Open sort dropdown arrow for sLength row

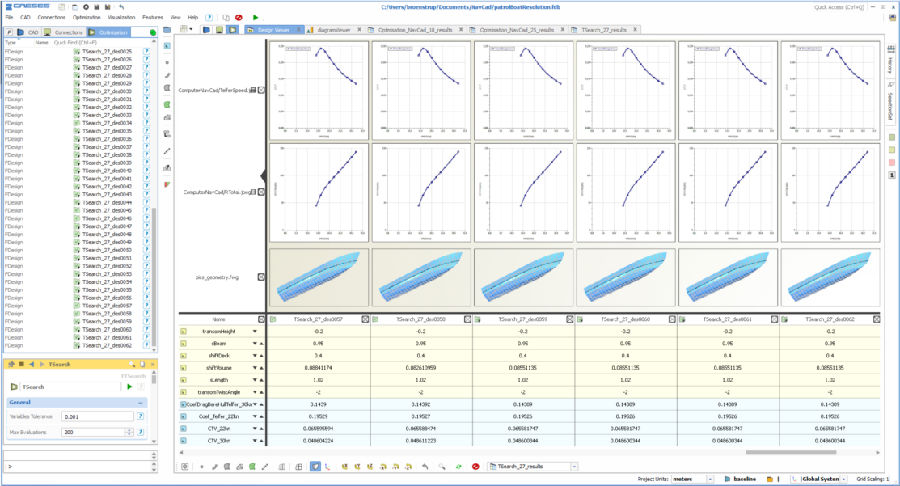click(255, 380)
